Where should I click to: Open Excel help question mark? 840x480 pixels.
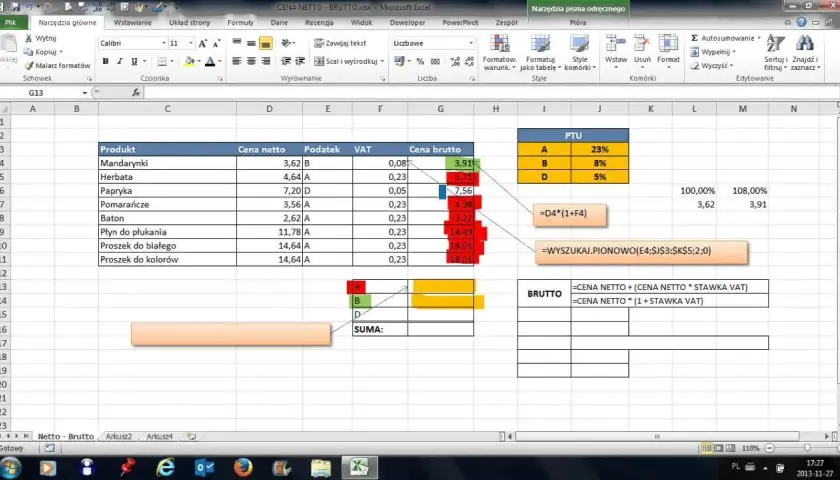point(801,22)
